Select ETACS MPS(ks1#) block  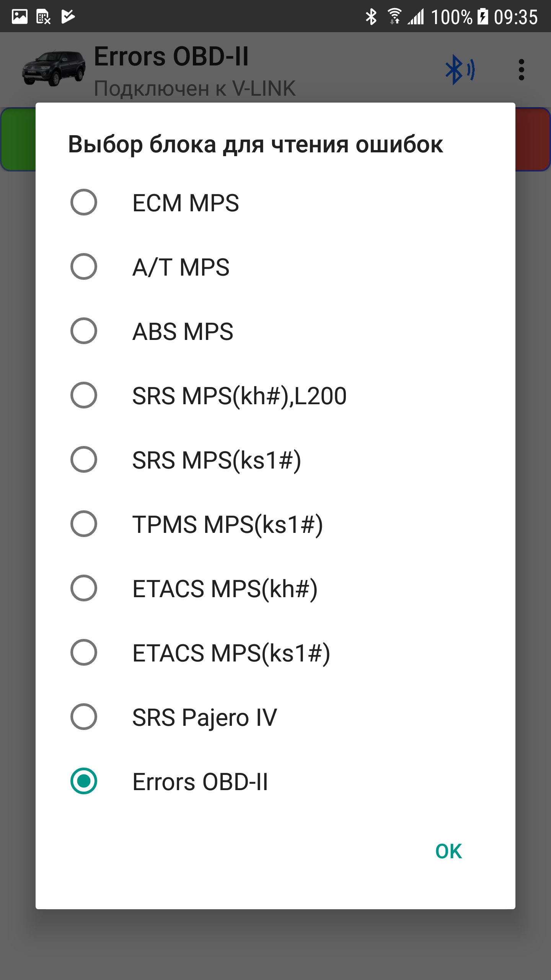tap(84, 653)
